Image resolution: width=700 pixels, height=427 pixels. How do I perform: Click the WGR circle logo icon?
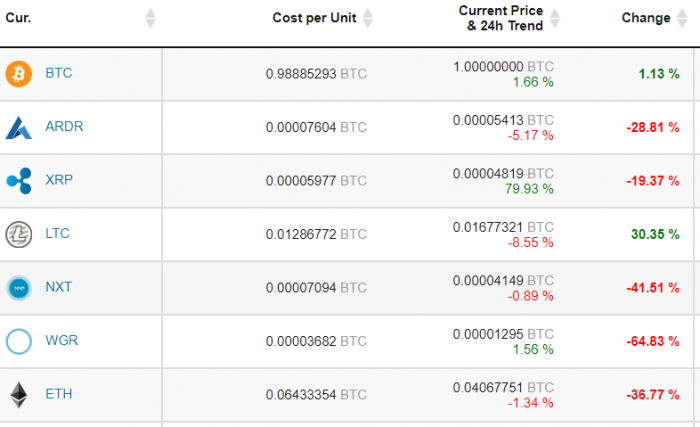(19, 342)
